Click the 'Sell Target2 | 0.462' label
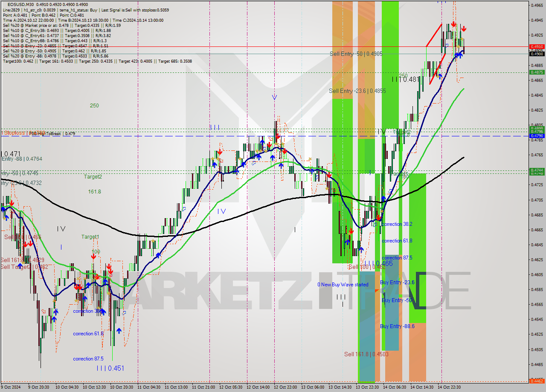 pyautogui.click(x=24, y=267)
